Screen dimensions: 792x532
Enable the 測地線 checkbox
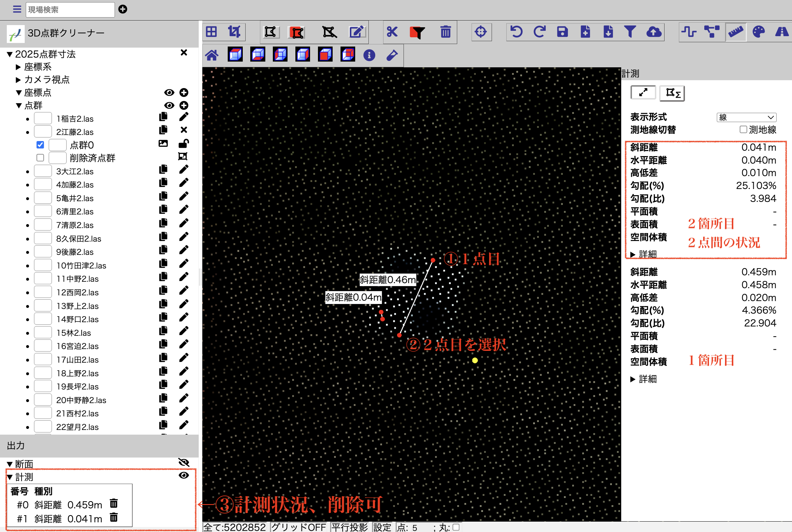pos(743,130)
